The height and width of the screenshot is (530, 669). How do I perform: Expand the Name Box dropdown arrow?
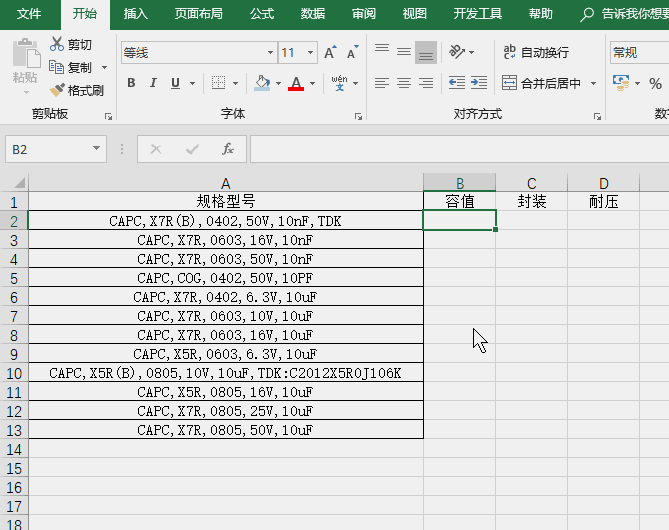[x=97, y=149]
